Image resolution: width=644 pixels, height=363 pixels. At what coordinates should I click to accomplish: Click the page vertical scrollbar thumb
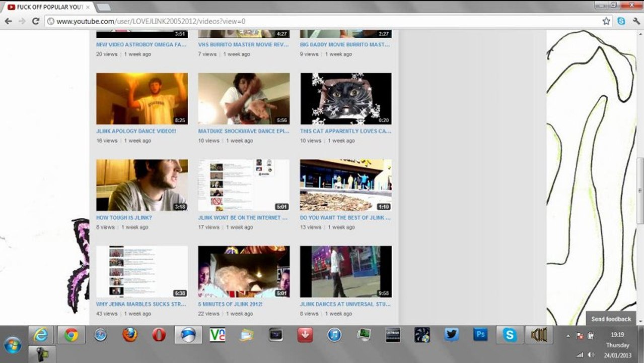[x=640, y=191]
